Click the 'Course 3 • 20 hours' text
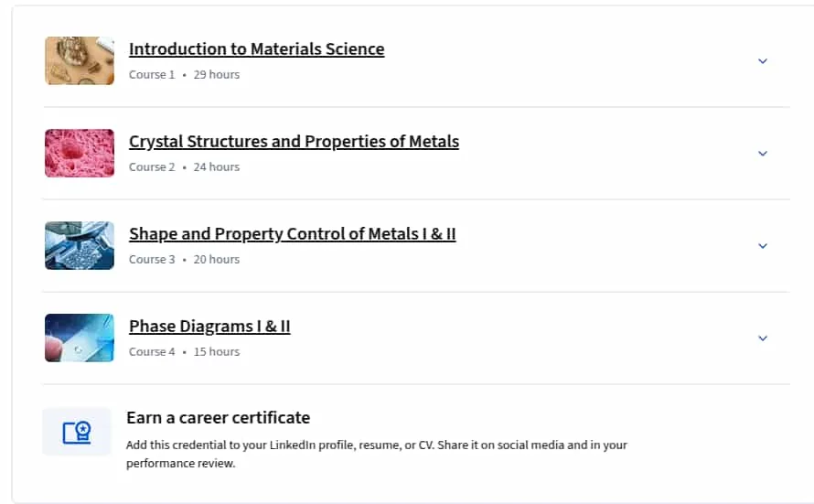 (184, 260)
